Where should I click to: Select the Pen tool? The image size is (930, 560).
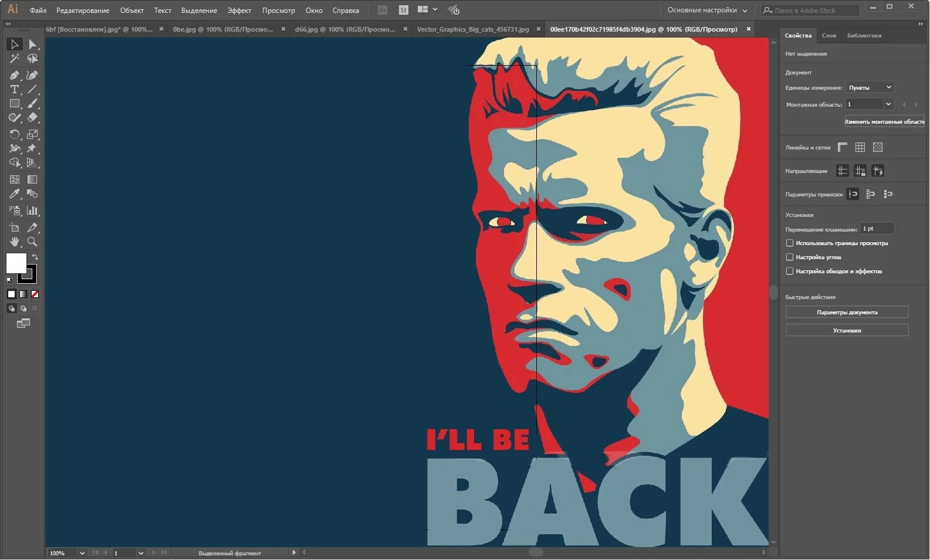(15, 75)
